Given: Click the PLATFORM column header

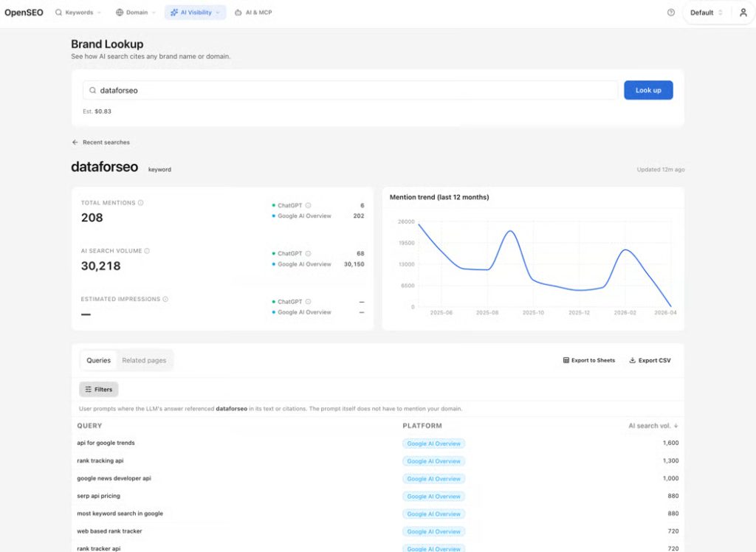Looking at the screenshot, I should click(x=422, y=426).
